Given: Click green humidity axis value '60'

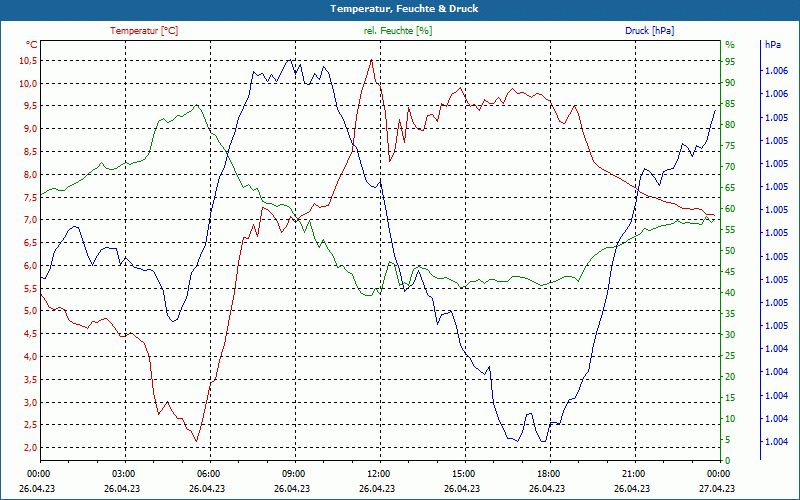Looking at the screenshot, I should coord(730,209).
